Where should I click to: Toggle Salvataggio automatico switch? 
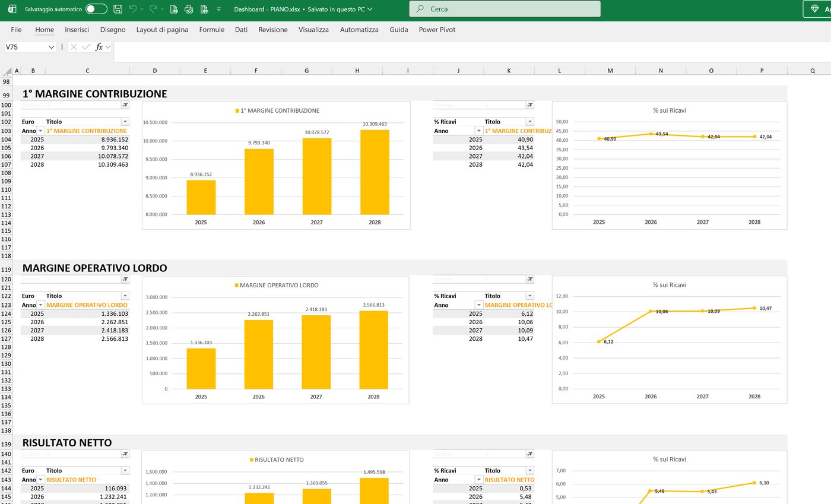click(x=96, y=9)
